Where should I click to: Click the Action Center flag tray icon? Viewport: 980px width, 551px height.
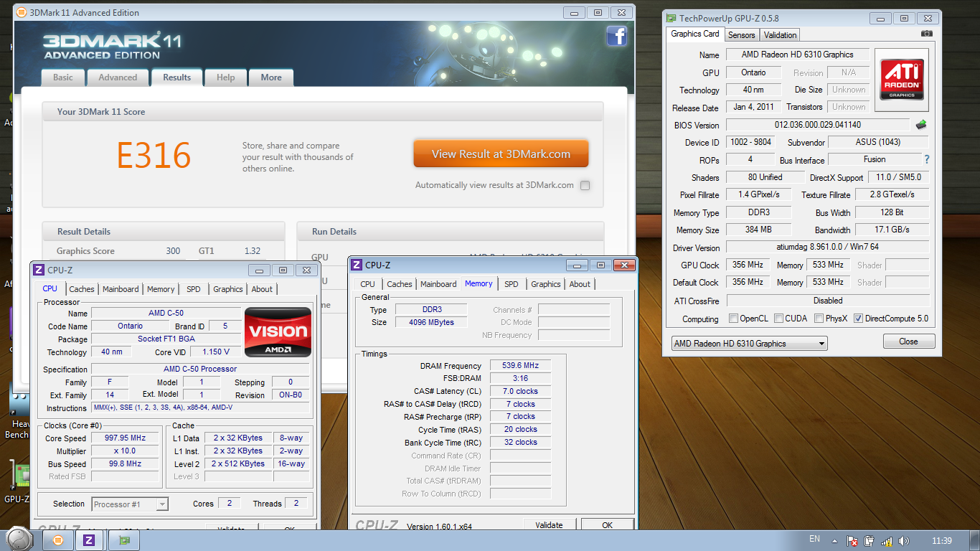click(x=853, y=540)
